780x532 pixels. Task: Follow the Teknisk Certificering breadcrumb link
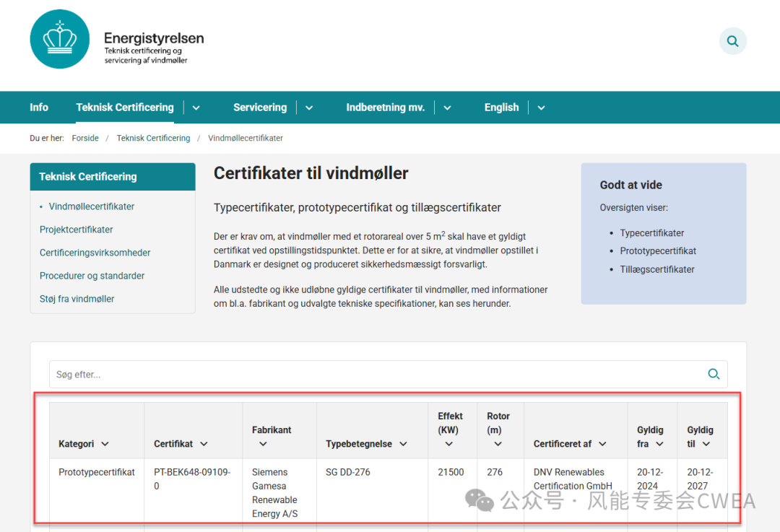153,138
